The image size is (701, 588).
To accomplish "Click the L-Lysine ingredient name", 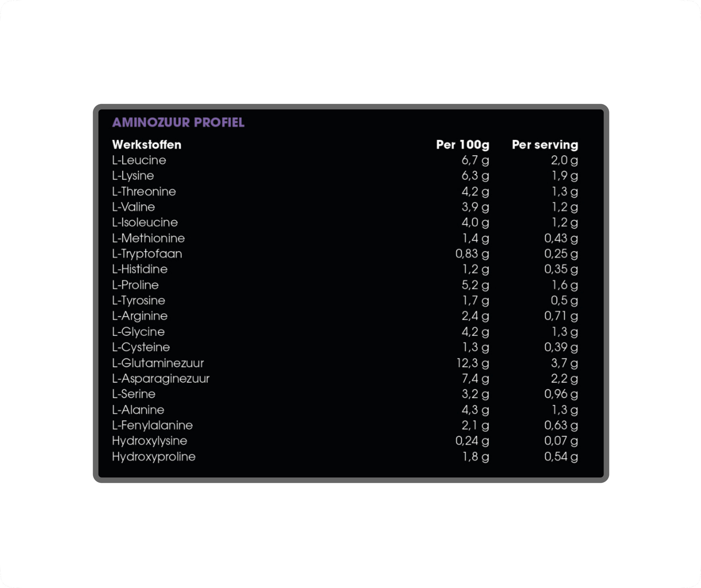I will point(133,176).
